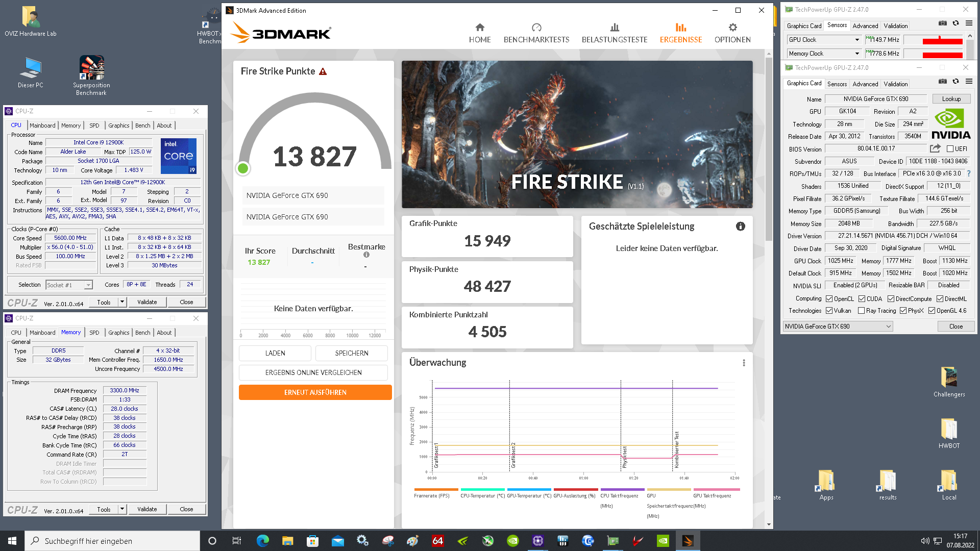The height and width of the screenshot is (551, 980).
Task: Click the Fire Strike hero image
Action: click(x=577, y=134)
